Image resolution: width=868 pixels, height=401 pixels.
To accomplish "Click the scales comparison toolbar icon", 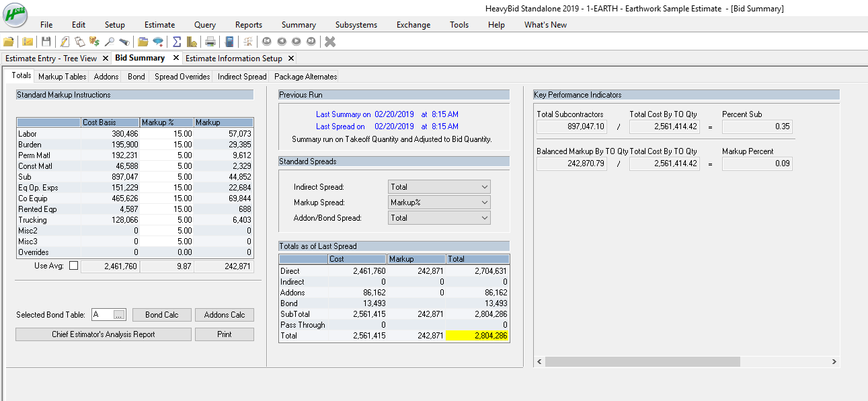I will click(247, 41).
